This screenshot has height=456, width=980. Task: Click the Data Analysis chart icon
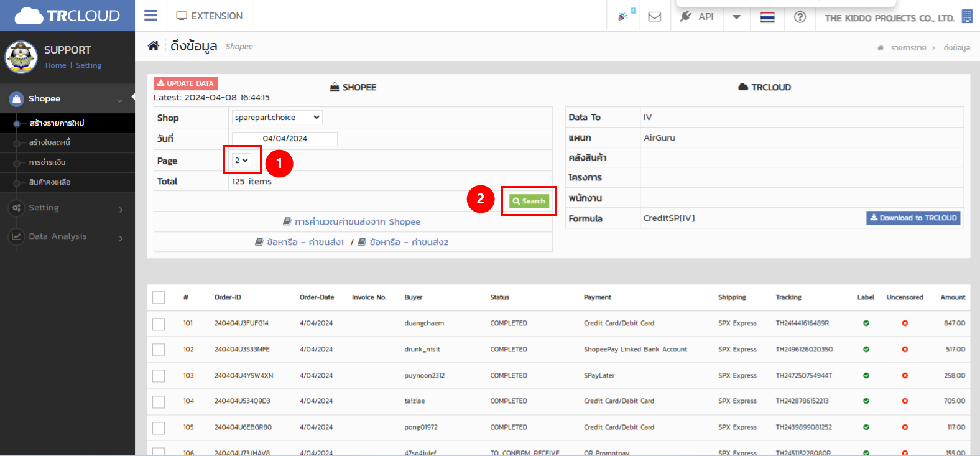click(16, 236)
